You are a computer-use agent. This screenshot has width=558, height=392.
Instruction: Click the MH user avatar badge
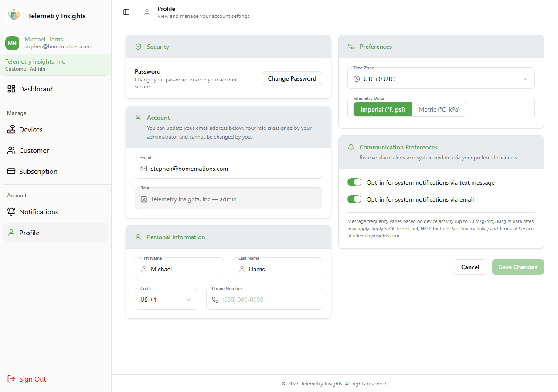[x=12, y=43]
